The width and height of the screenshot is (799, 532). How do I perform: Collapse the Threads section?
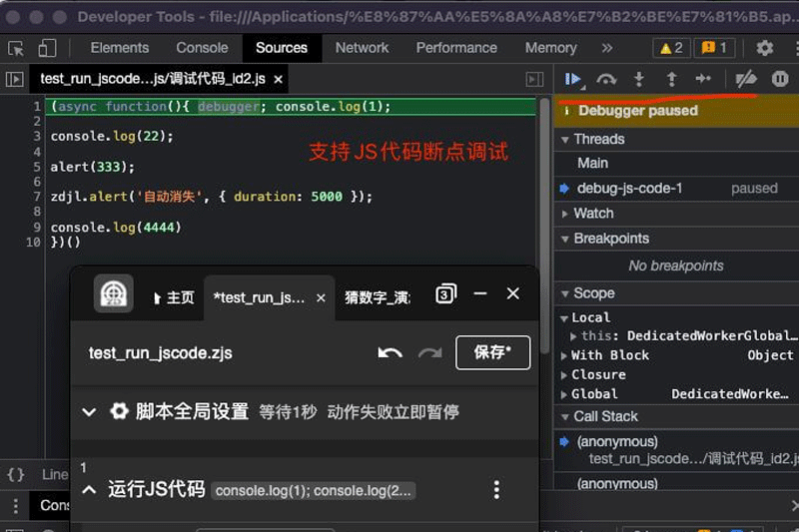(566, 140)
